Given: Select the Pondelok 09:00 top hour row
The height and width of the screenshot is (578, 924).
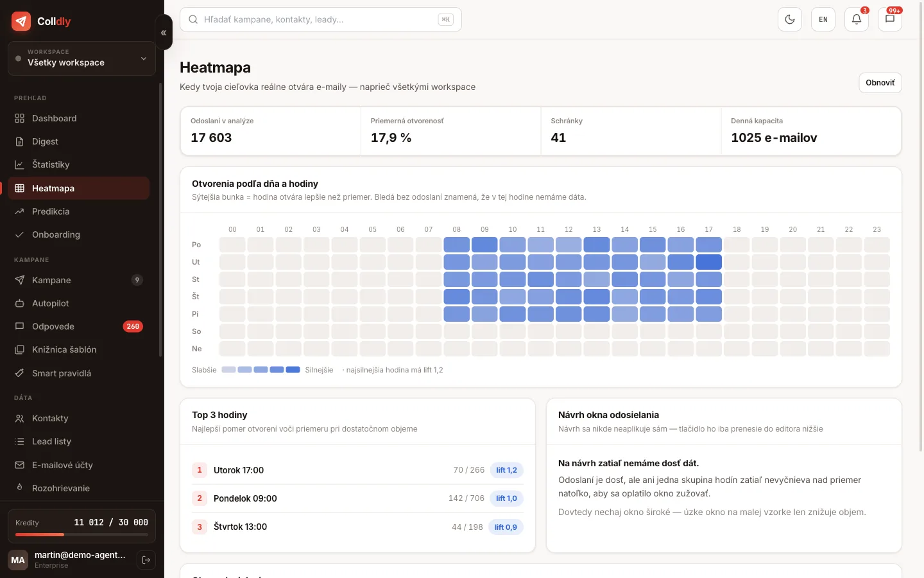Looking at the screenshot, I should coord(357,498).
